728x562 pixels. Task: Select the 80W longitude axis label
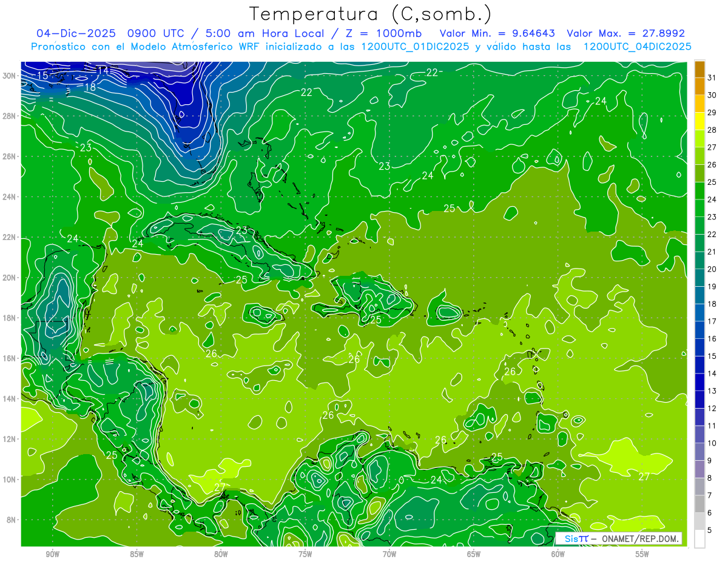(x=221, y=554)
